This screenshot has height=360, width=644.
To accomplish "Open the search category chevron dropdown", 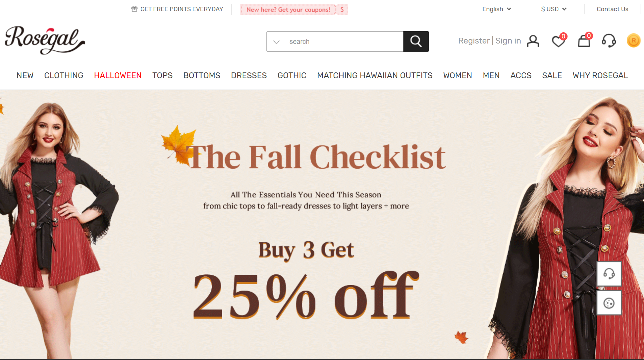I will [277, 42].
